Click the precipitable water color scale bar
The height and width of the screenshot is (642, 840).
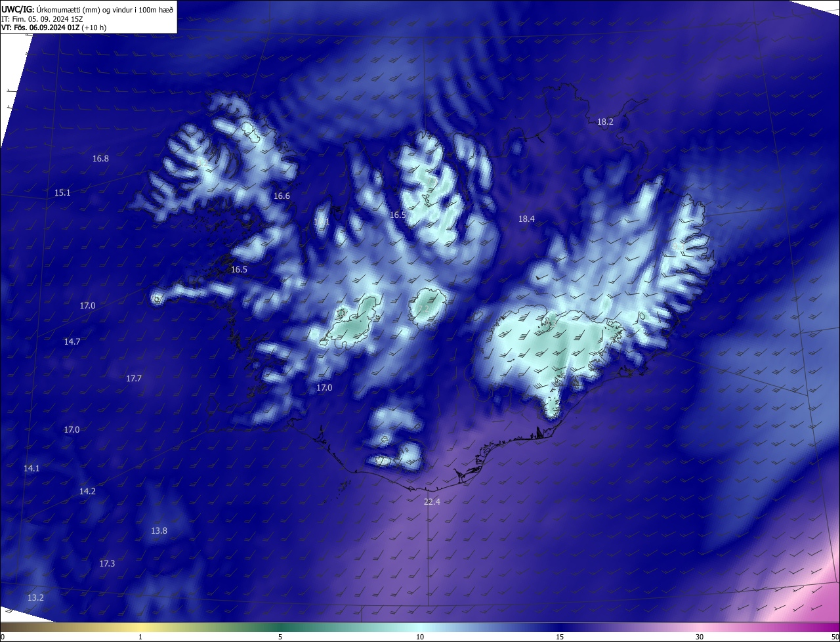tap(420, 628)
